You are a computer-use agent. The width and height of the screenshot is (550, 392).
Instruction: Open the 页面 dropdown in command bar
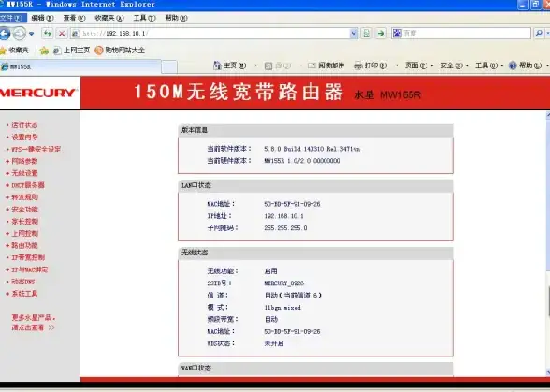click(419, 65)
